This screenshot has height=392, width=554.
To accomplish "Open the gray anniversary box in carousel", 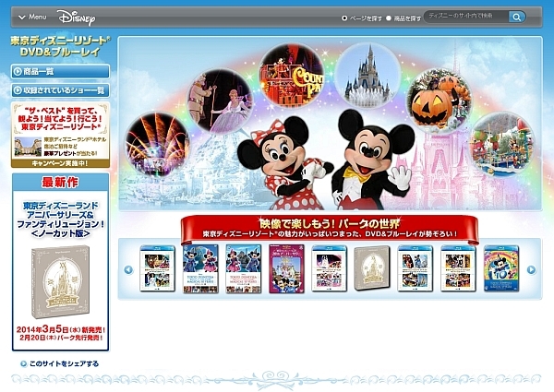I will [372, 268].
